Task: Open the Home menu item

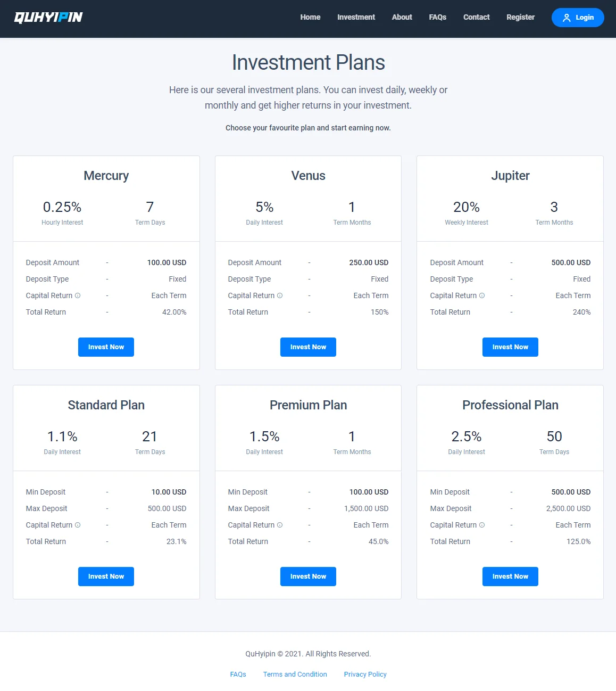Action: [x=310, y=17]
